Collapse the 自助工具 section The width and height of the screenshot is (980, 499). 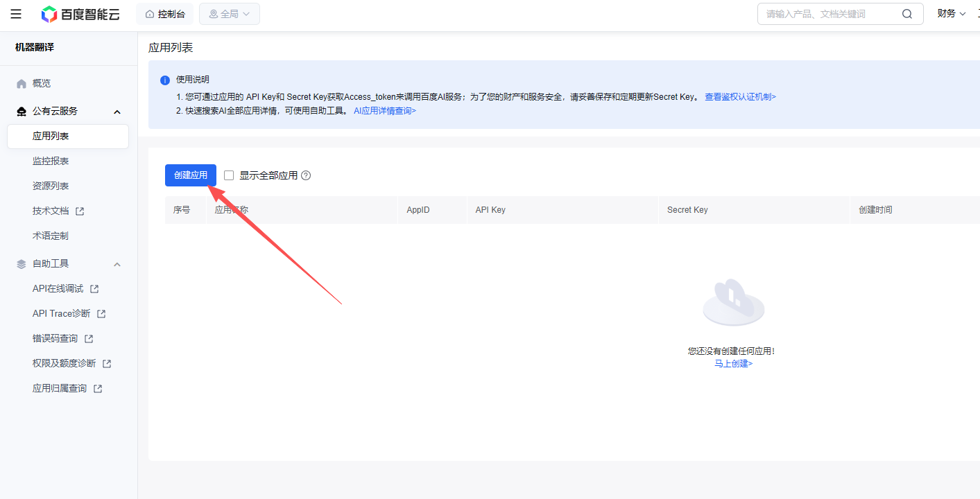click(x=117, y=264)
